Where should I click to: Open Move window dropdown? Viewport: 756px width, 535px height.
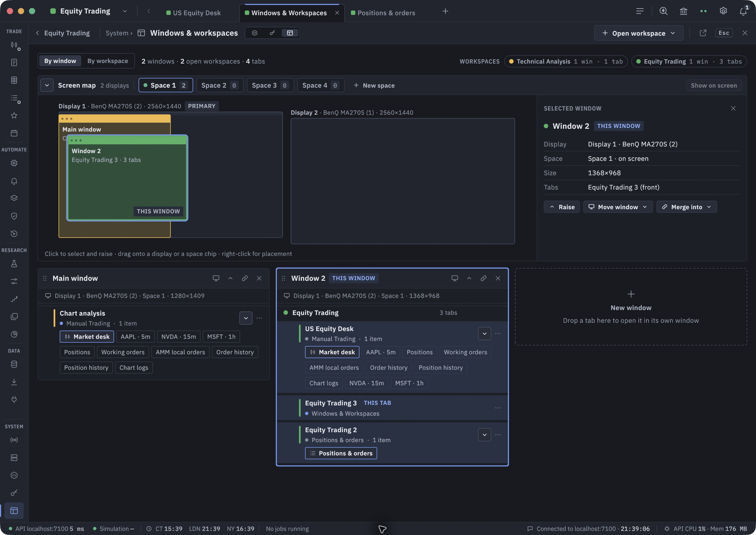(618, 207)
